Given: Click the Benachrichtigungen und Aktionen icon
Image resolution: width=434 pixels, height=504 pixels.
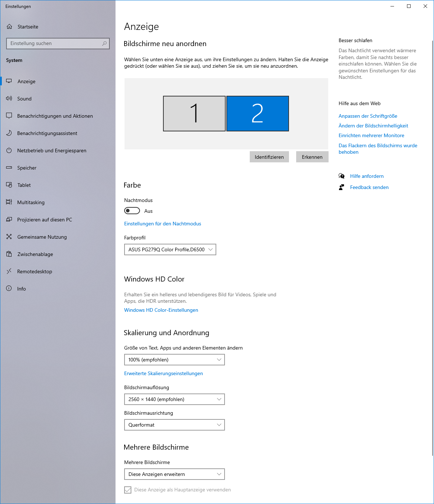Looking at the screenshot, I should click(x=9, y=116).
